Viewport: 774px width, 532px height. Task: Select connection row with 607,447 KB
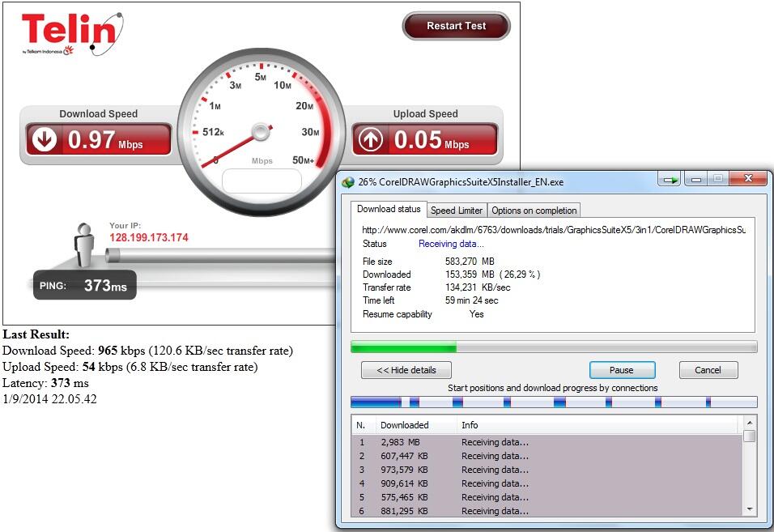pyautogui.click(x=547, y=456)
